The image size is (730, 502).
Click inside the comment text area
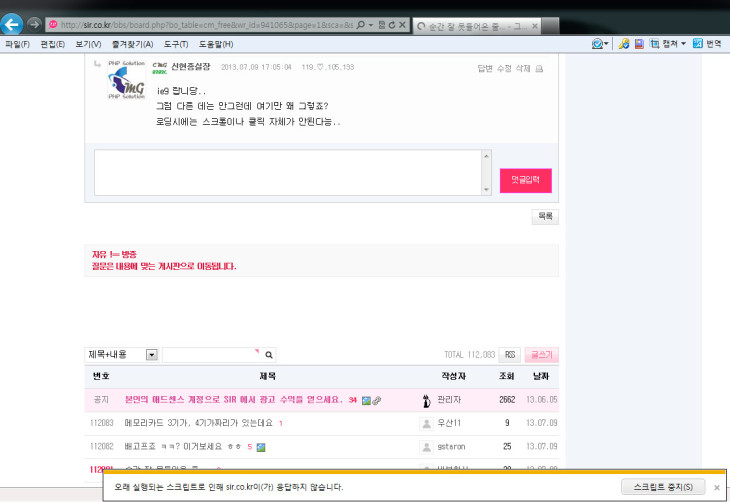288,172
